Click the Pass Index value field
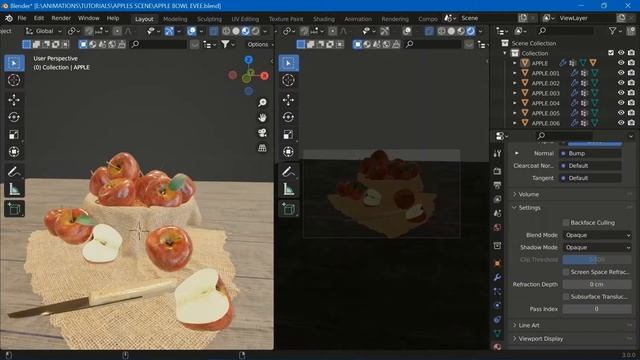 pos(597,309)
